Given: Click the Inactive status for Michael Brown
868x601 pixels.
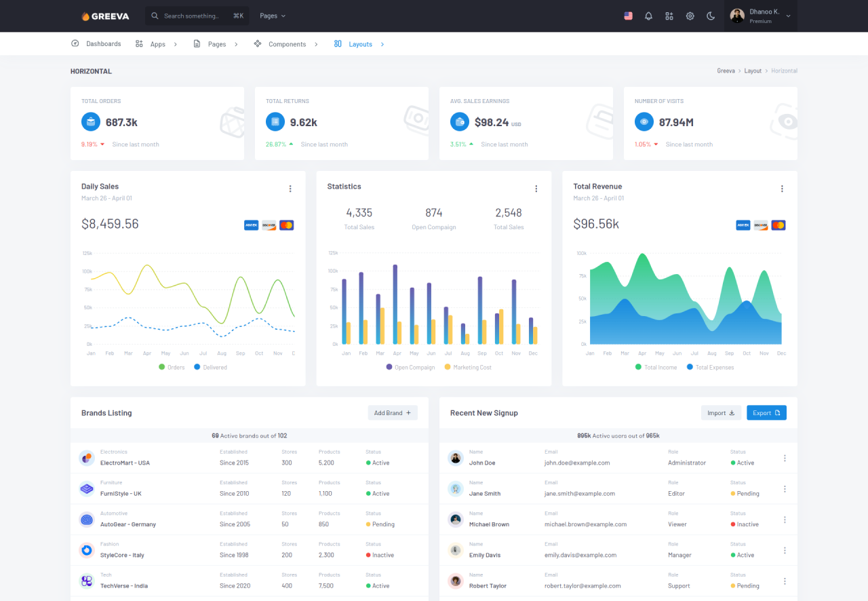Looking at the screenshot, I should click(x=745, y=524).
